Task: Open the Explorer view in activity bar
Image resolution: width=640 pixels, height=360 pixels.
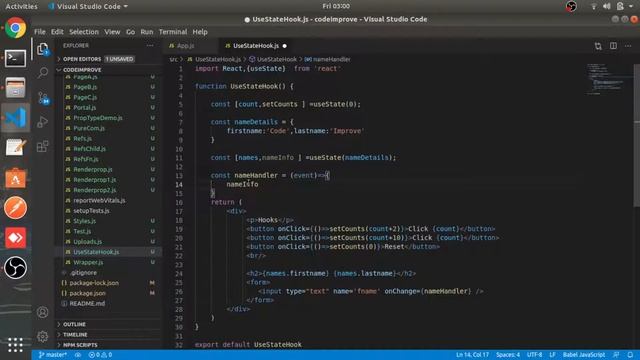Action: pos(43,49)
